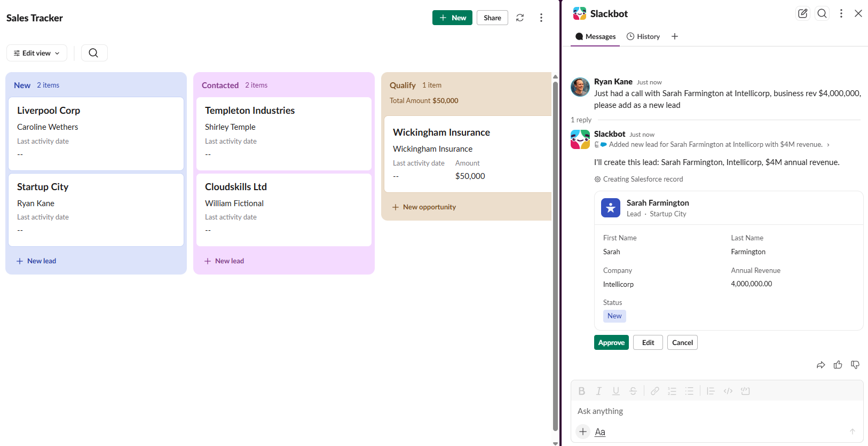The width and height of the screenshot is (868, 446).
Task: Toggle blockquote formatting in composer
Action: point(711,391)
